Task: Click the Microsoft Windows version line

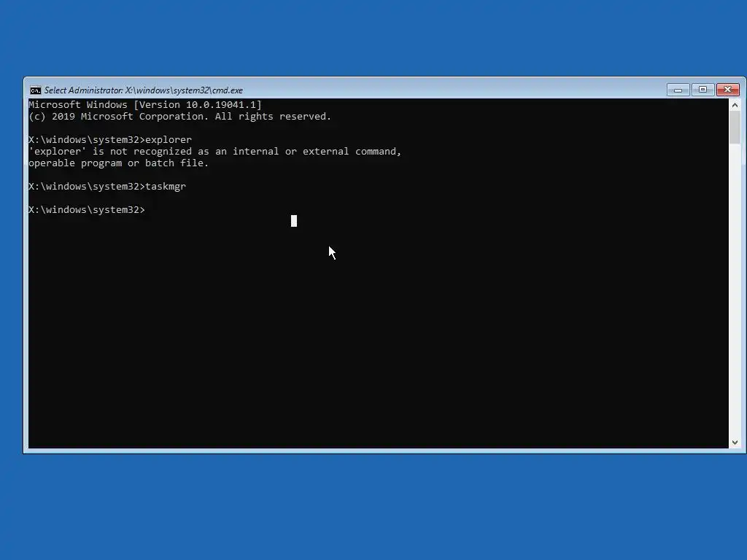Action: coord(145,105)
